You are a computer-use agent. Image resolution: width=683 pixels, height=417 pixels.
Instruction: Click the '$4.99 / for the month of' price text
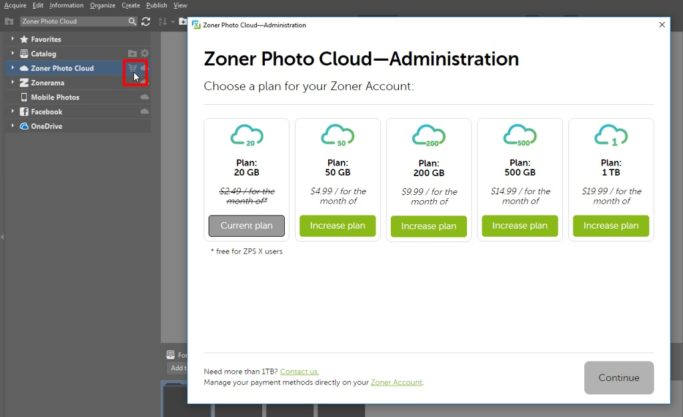pos(338,196)
